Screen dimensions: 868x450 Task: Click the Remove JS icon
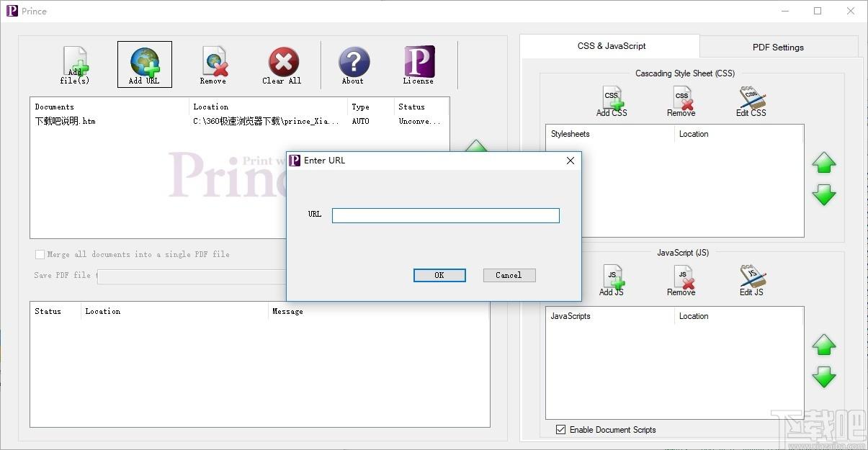click(681, 281)
